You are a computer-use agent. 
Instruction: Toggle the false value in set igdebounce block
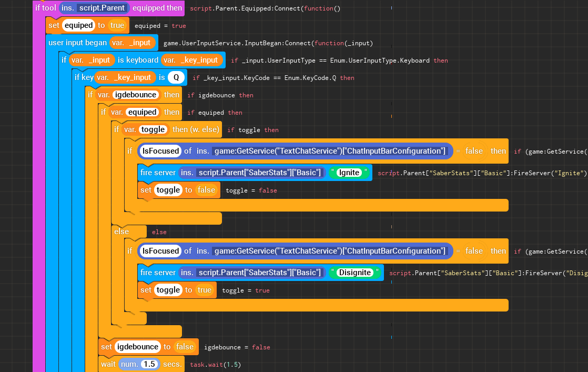coord(185,347)
